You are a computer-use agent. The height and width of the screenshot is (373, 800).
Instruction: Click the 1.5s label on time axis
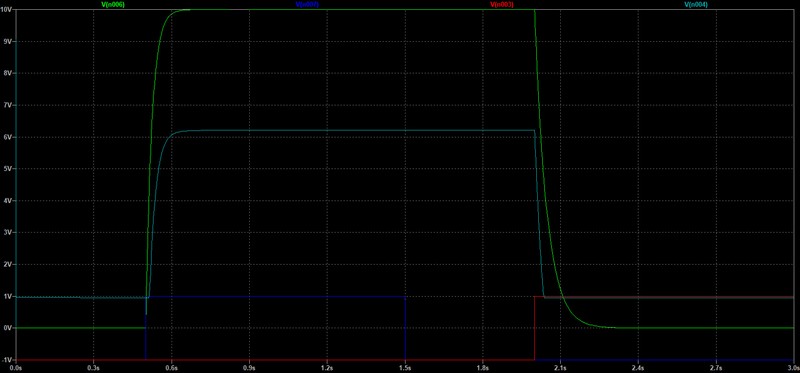[405, 367]
